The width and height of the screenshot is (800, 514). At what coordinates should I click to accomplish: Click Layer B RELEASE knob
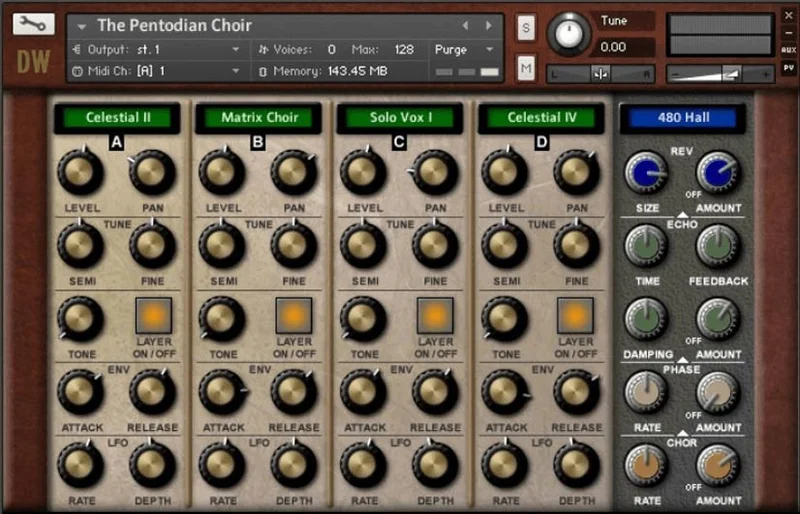pyautogui.click(x=293, y=391)
